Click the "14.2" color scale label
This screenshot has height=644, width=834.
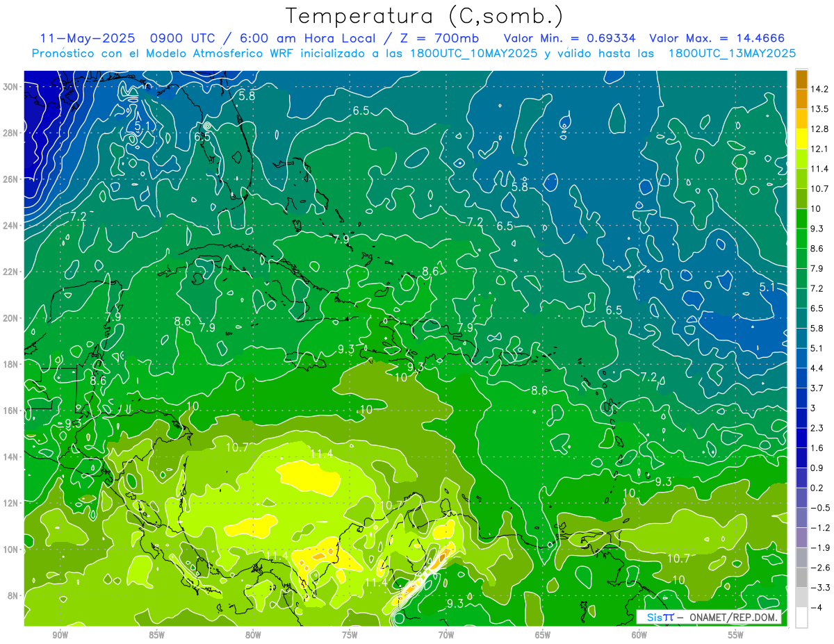coord(819,89)
